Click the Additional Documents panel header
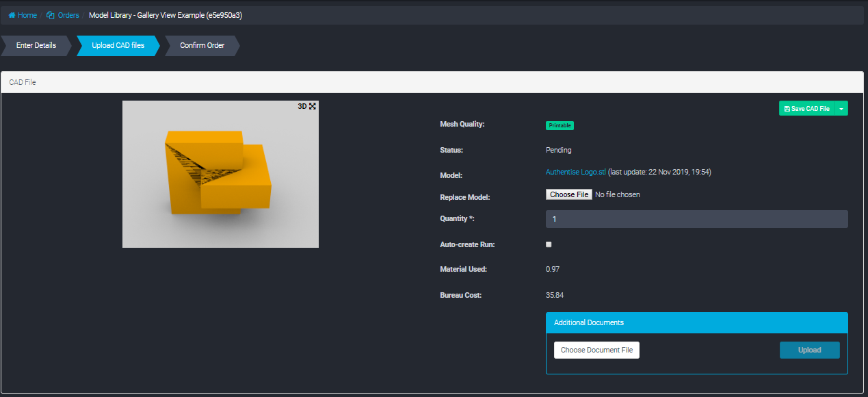868x397 pixels. coord(696,322)
